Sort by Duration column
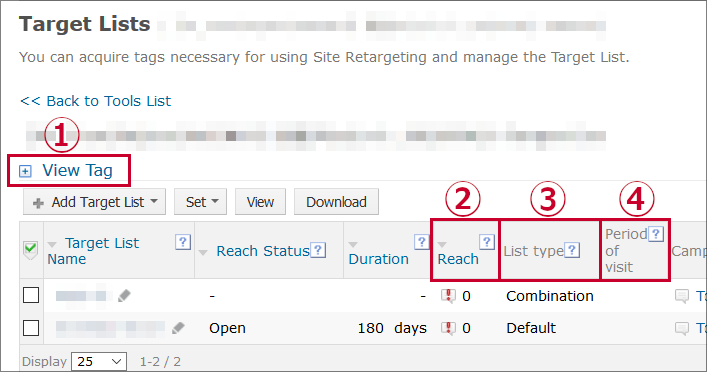The image size is (707, 372). 378,259
